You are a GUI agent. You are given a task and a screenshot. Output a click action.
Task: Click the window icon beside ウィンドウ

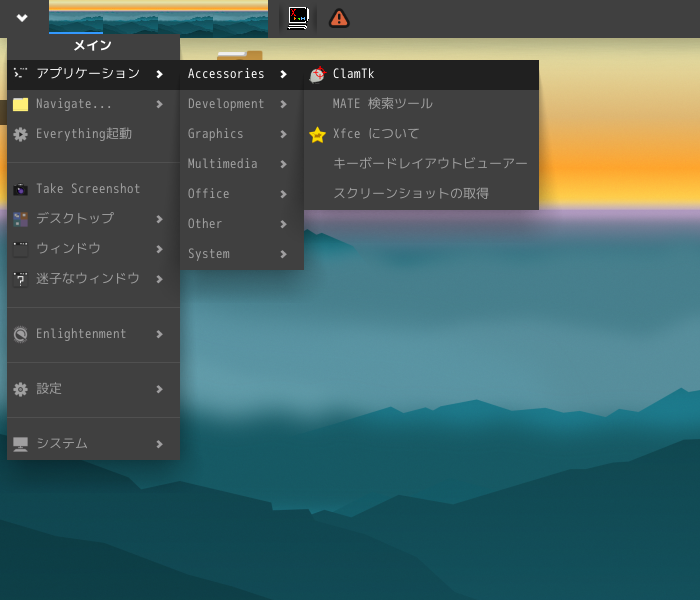(x=21, y=249)
